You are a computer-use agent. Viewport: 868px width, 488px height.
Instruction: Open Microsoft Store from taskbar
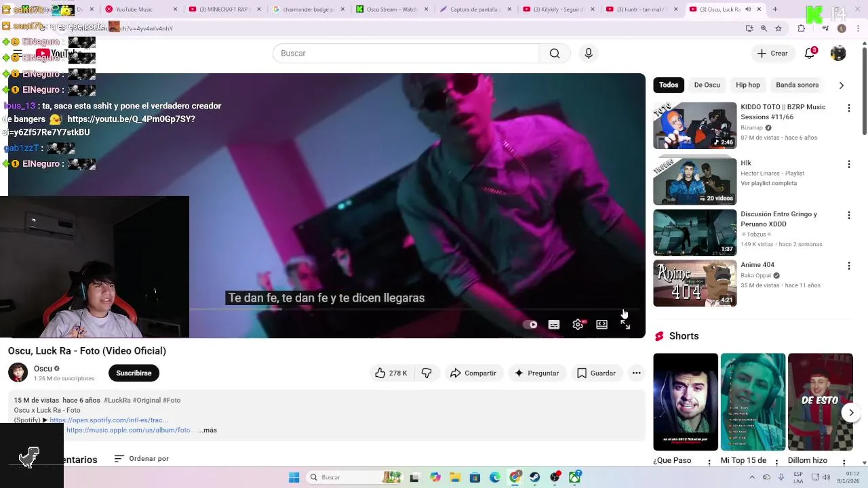(x=475, y=477)
